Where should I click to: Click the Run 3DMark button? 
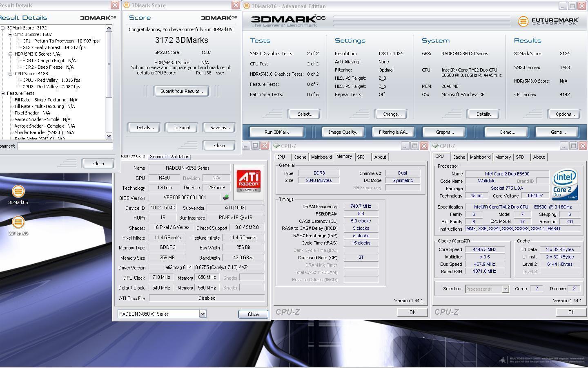pyautogui.click(x=276, y=132)
